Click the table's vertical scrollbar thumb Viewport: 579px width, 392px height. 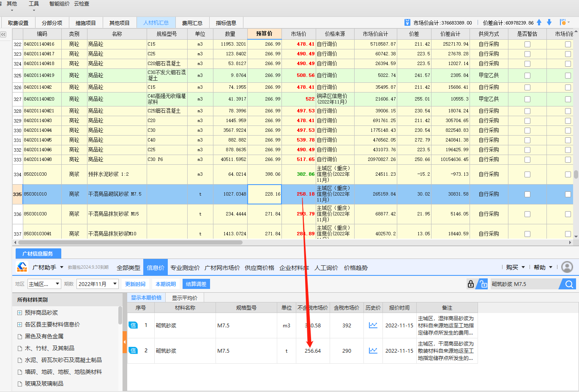[576, 174]
